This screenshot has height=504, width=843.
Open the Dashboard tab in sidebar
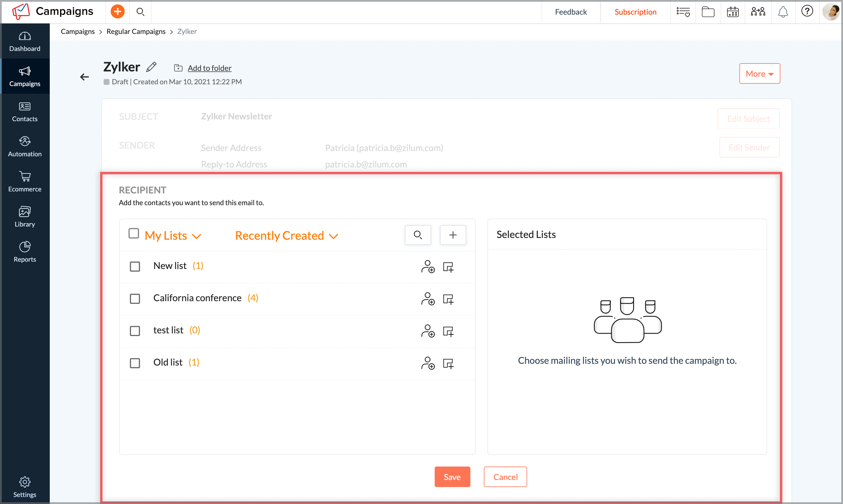pos(25,41)
